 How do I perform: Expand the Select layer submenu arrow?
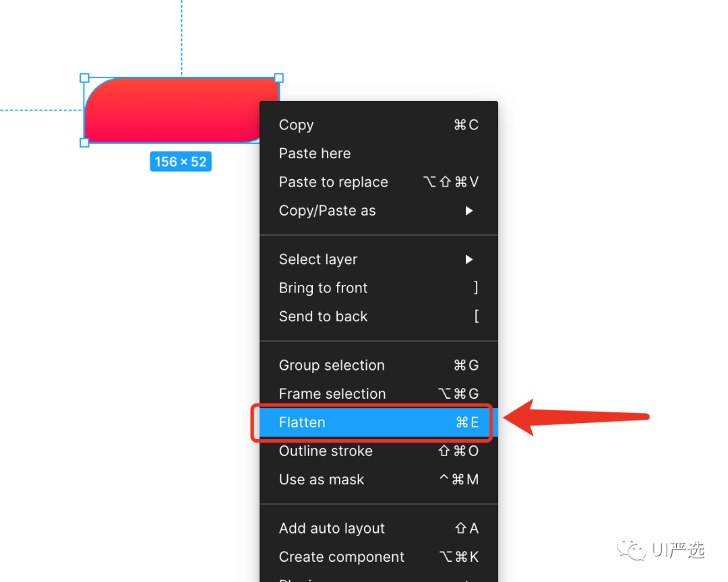pyautogui.click(x=469, y=259)
